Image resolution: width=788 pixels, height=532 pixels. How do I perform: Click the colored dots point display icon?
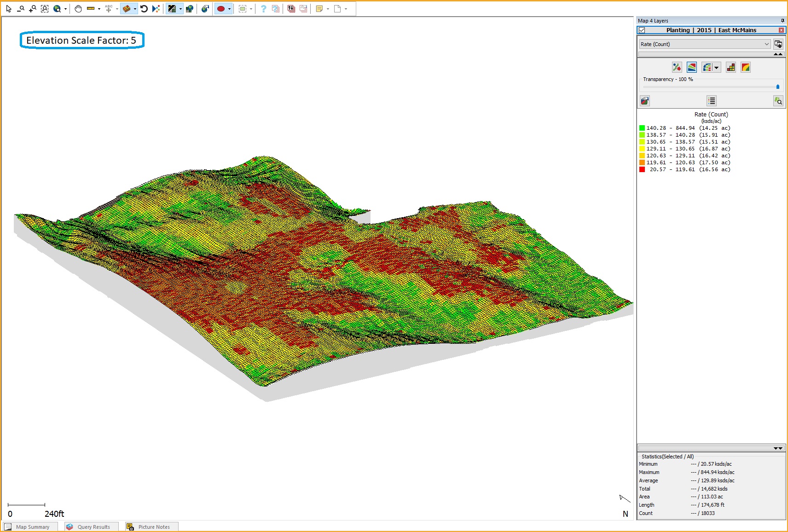point(156,9)
